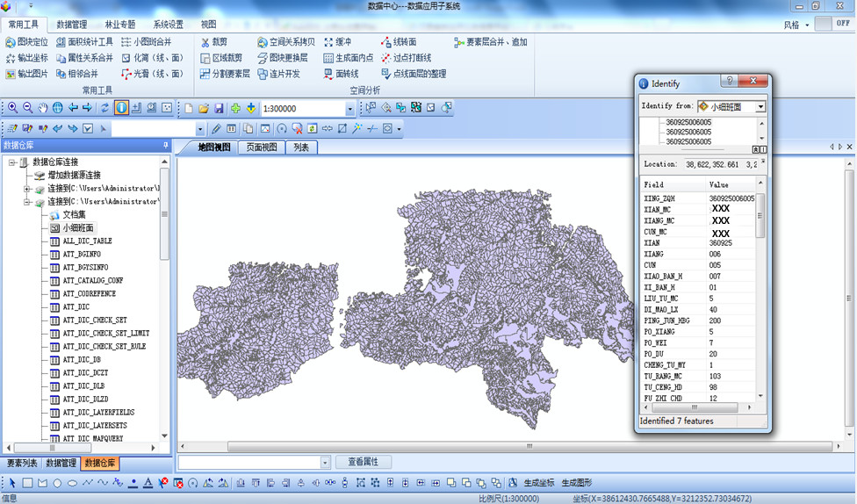Screen dimensions: 857x504
Task: Click the 缓冲 buffer tool
Action: [337, 41]
